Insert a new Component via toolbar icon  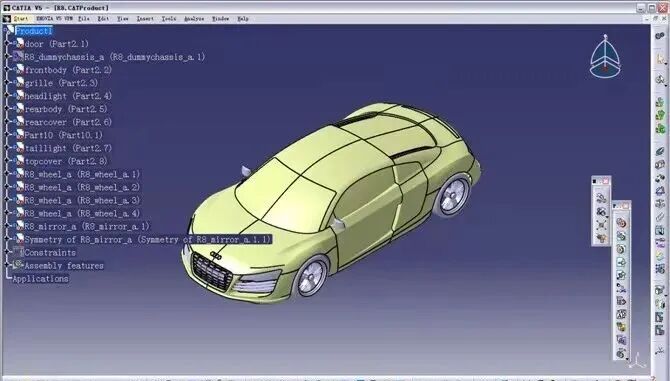click(660, 103)
